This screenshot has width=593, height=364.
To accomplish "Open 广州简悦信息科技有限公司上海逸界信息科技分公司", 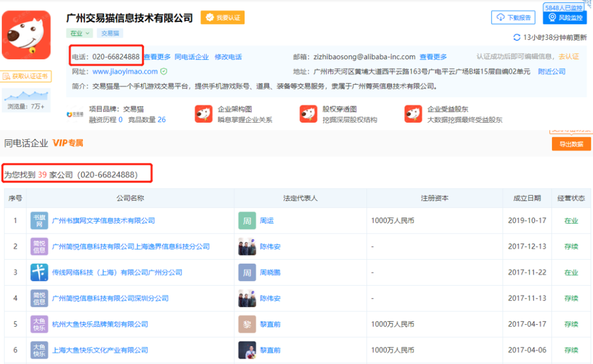I will coord(130,247).
